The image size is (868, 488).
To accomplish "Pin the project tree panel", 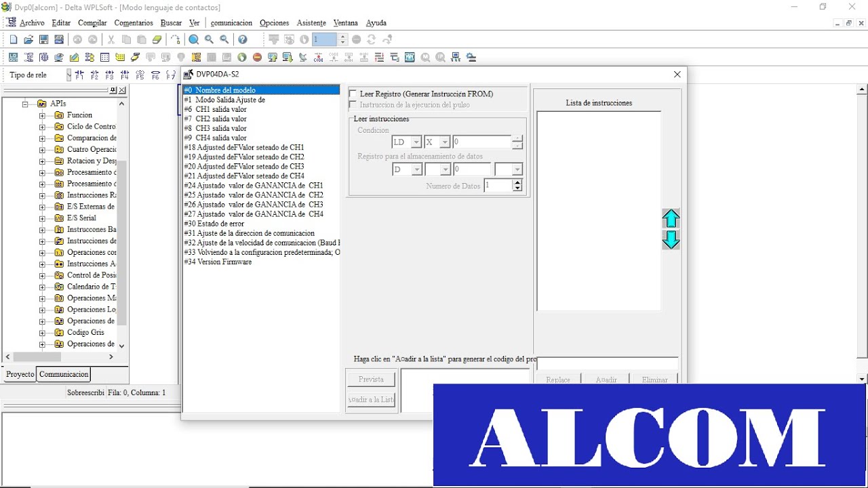I will [113, 90].
